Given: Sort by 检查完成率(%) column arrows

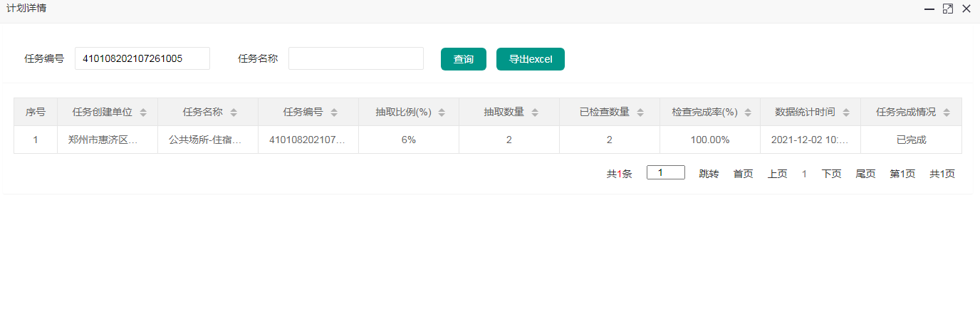Looking at the screenshot, I should [x=748, y=113].
